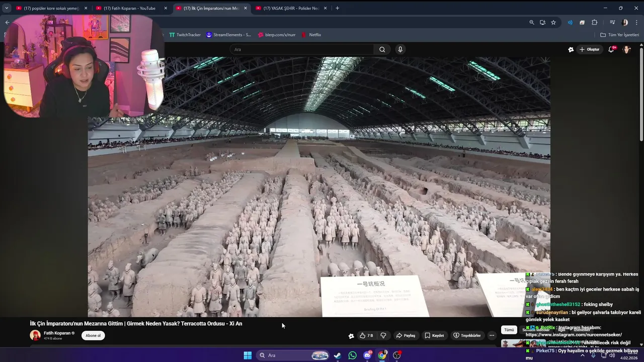Close the 'YASAK ŞEHİR' tab
The width and height of the screenshot is (644, 362).
point(325,8)
